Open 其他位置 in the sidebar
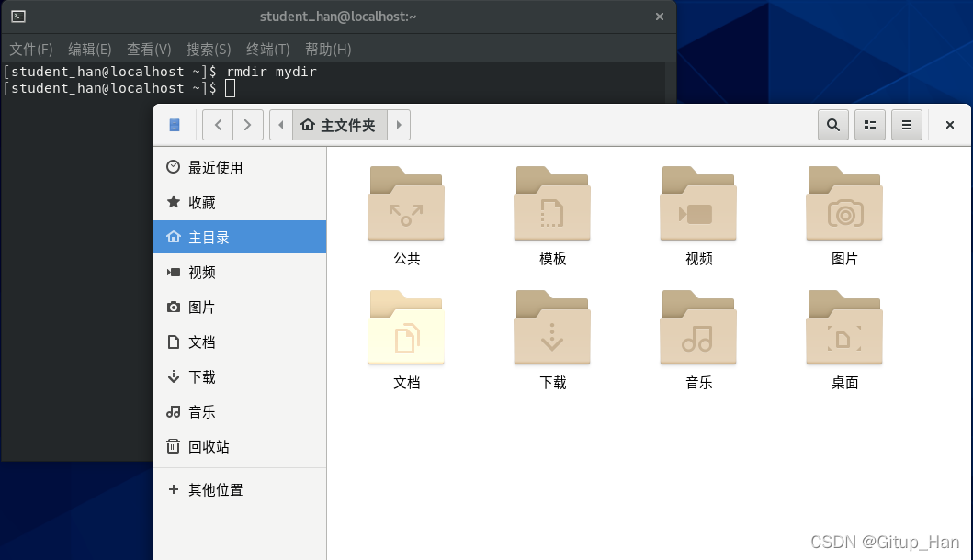973x560 pixels. coord(240,490)
